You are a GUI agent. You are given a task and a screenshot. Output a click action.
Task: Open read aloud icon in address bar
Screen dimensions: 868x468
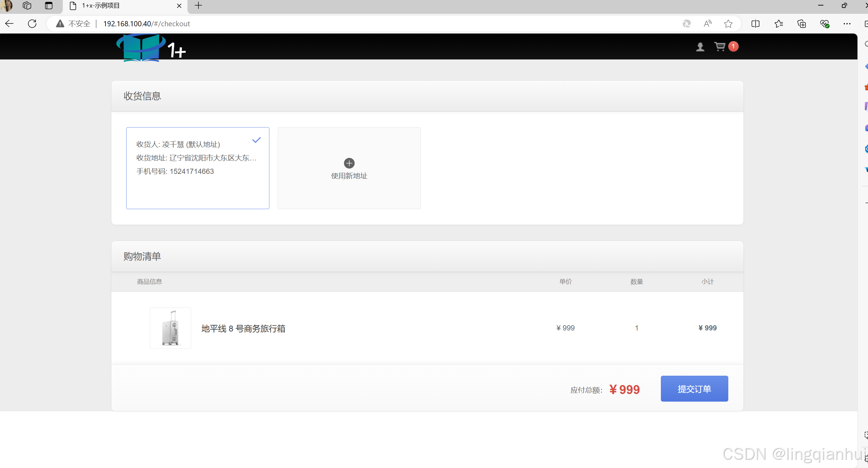(708, 24)
